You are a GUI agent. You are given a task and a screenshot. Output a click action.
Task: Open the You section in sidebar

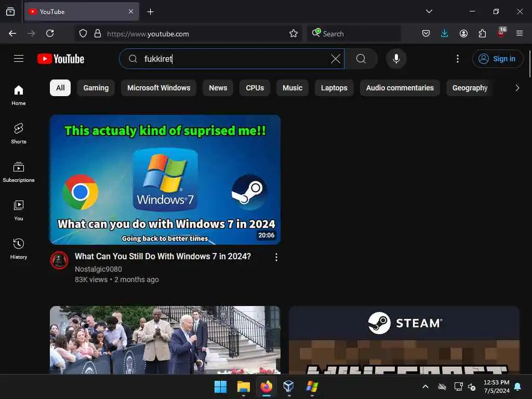19,210
